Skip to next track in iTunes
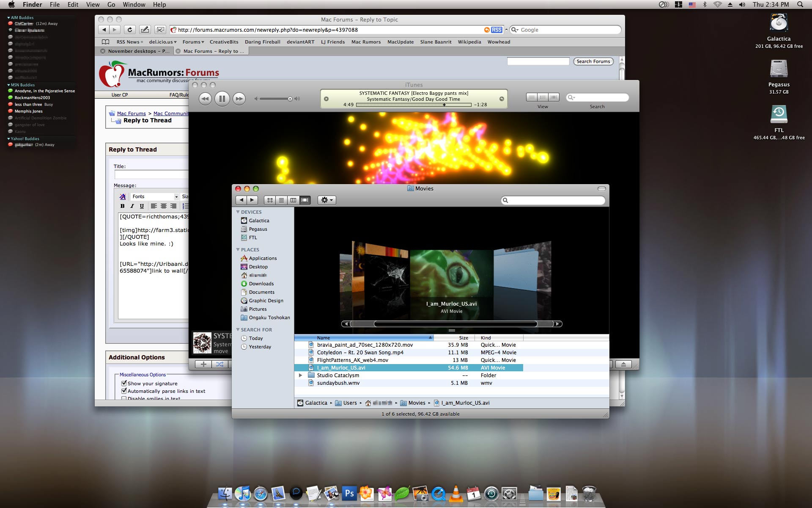The height and width of the screenshot is (508, 812). click(239, 99)
